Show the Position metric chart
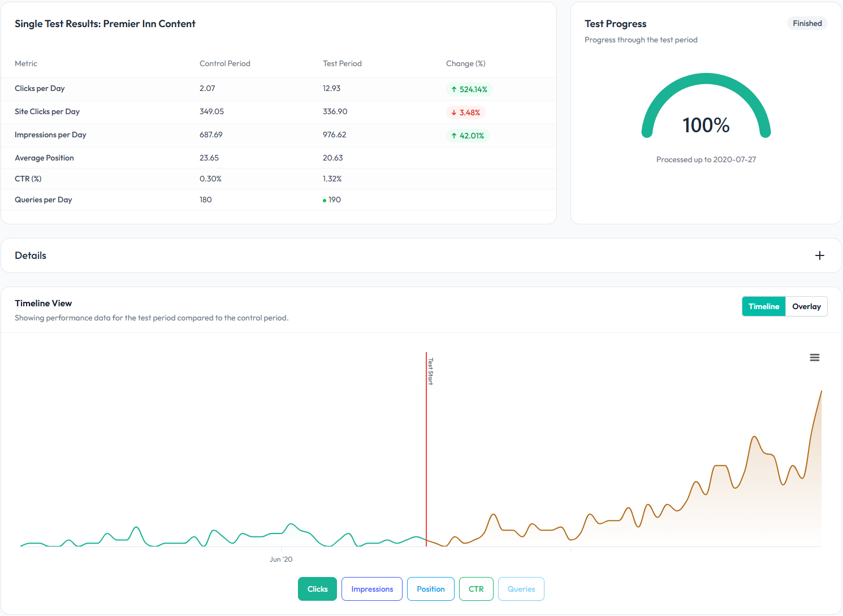 430,589
